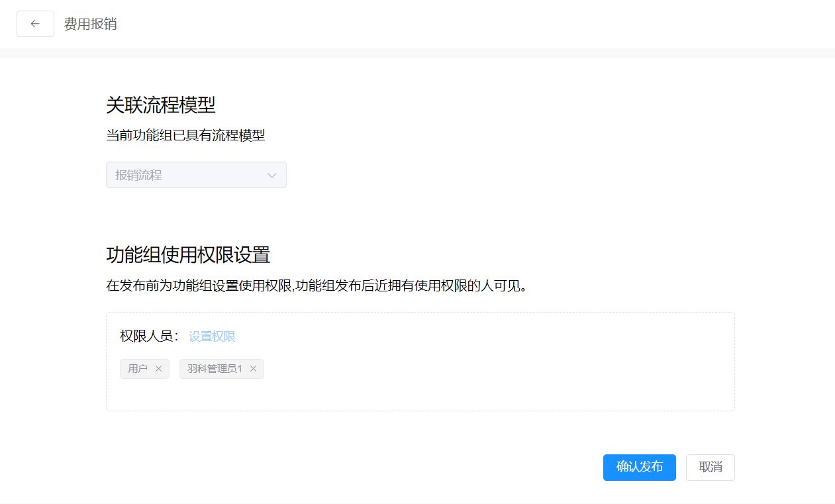Click the gray divider strip below the header
This screenshot has height=504, width=835.
click(x=417, y=53)
